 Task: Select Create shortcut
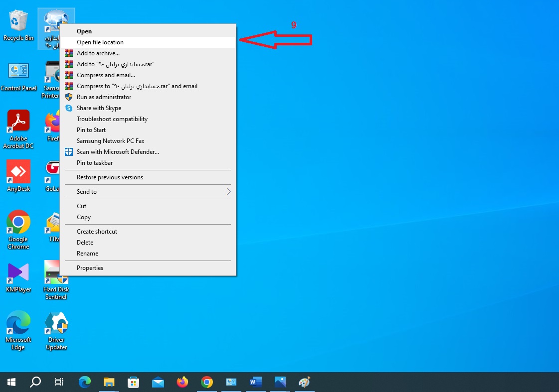(x=148, y=232)
